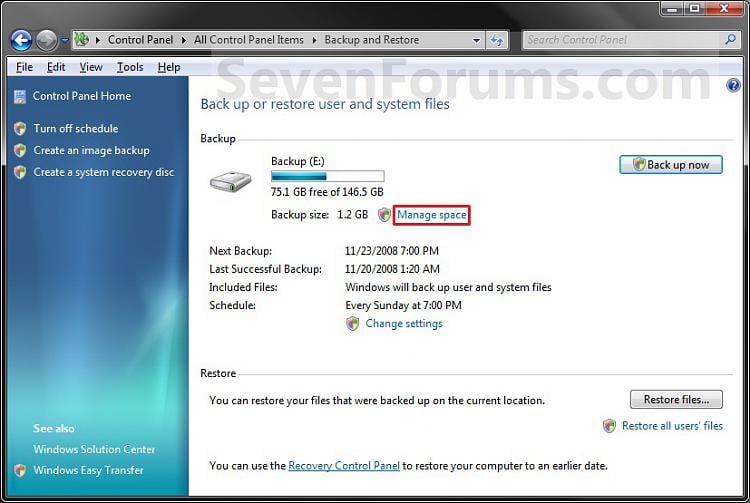Viewport: 750px width, 503px height.
Task: Open the Recovery Control Panel link
Action: click(x=344, y=466)
